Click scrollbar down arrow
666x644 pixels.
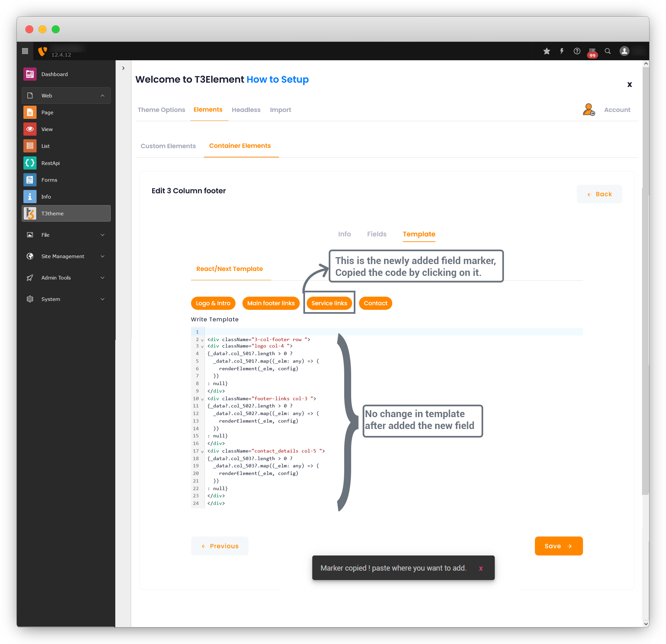(646, 623)
